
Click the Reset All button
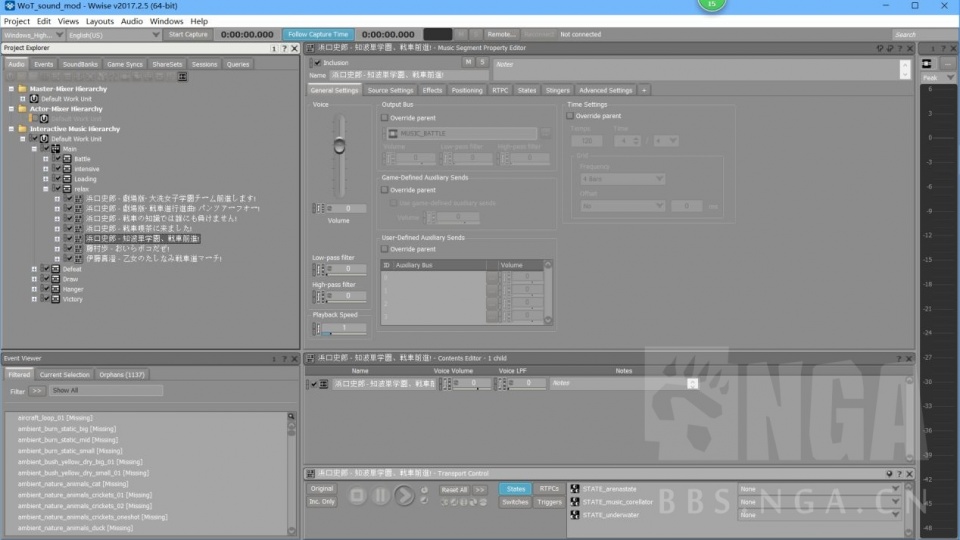tap(454, 490)
